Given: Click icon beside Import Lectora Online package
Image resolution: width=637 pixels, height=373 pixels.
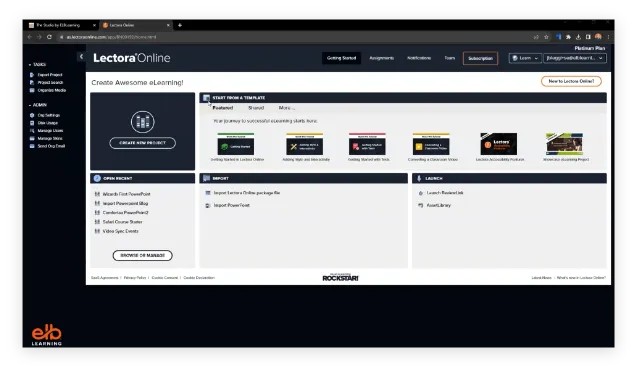Looking at the screenshot, I should (x=208, y=193).
